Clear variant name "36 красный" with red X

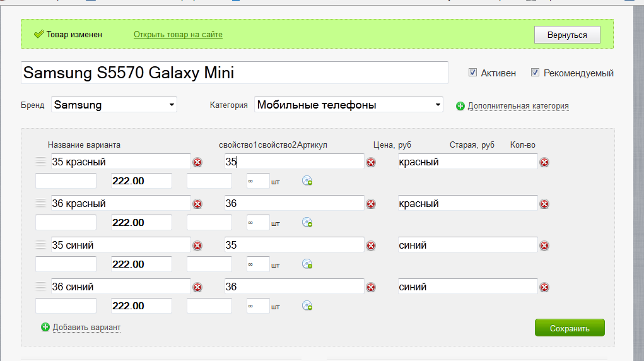pos(197,204)
